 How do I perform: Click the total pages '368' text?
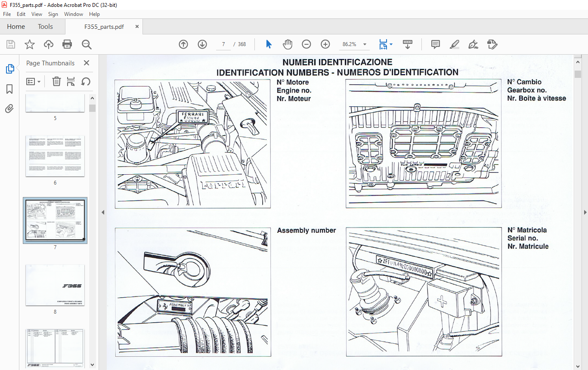242,44
